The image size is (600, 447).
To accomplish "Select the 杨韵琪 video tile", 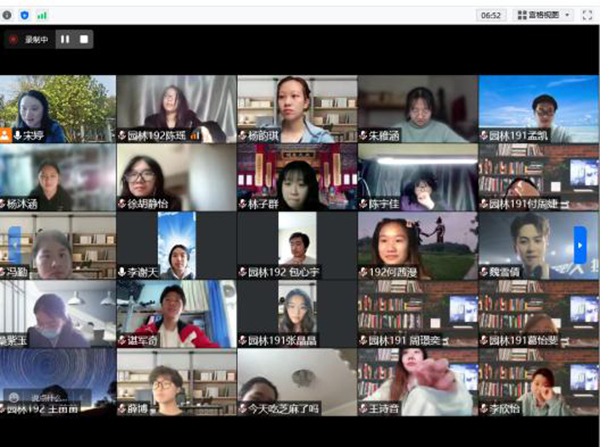I will (297, 108).
